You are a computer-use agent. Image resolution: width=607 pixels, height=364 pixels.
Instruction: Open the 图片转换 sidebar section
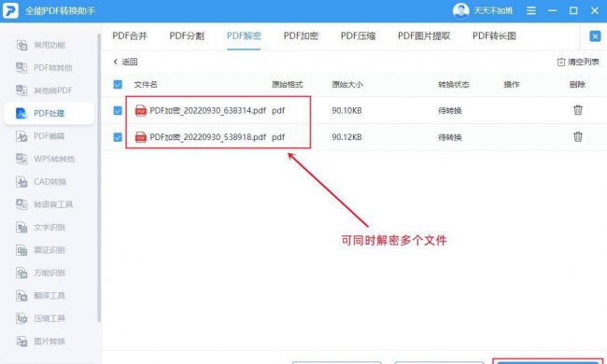[41, 342]
